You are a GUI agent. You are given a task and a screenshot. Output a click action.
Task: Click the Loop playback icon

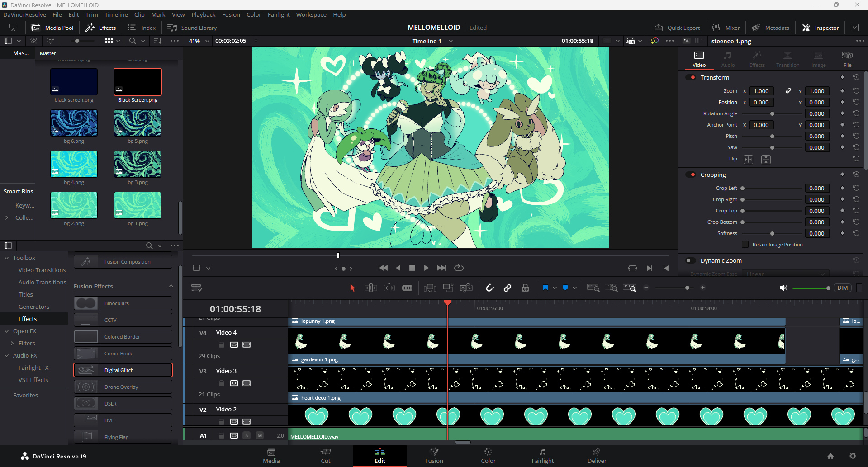[x=459, y=268]
